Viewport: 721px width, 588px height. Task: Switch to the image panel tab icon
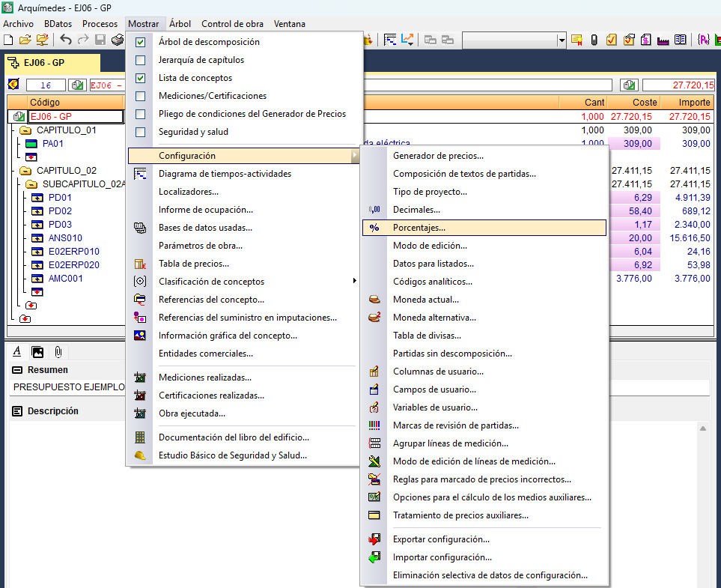click(37, 351)
